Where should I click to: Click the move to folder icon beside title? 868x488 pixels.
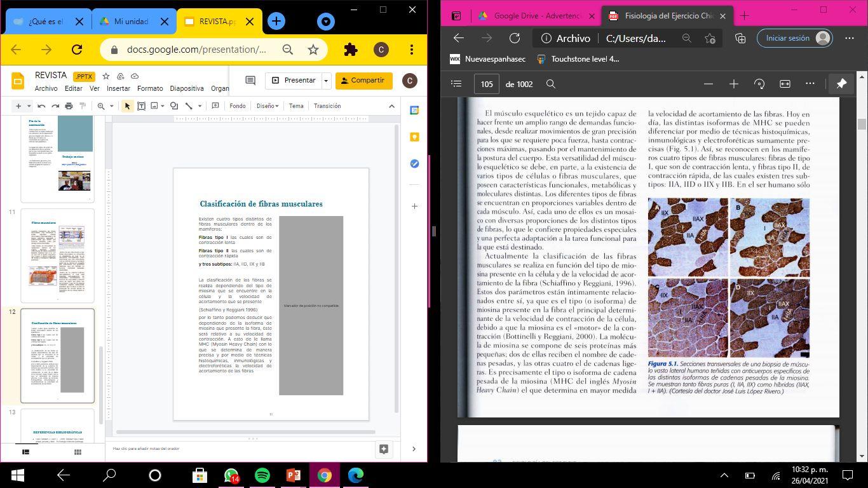[x=121, y=76]
